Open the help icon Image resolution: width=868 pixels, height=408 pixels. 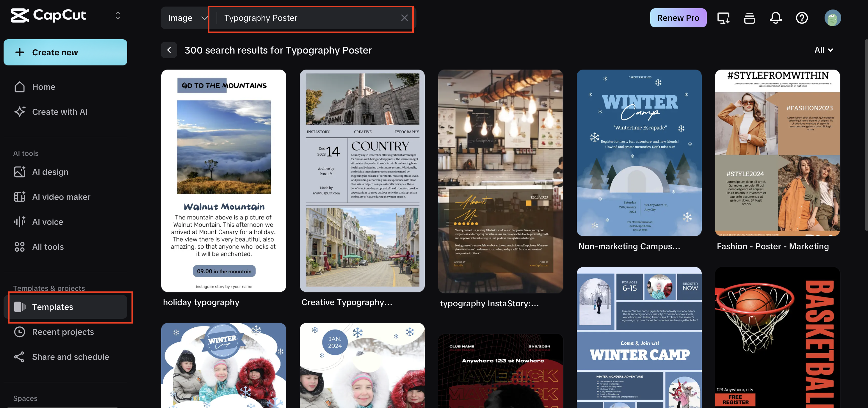[x=802, y=18]
